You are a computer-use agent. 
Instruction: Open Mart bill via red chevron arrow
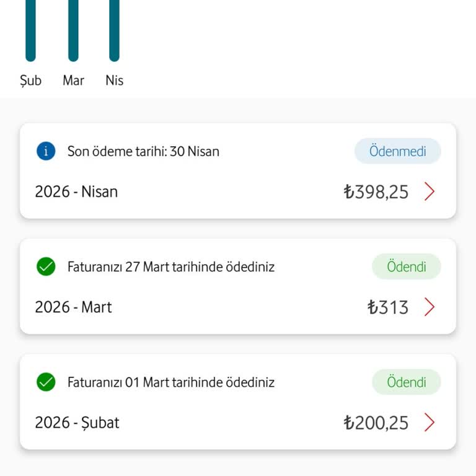click(x=430, y=307)
